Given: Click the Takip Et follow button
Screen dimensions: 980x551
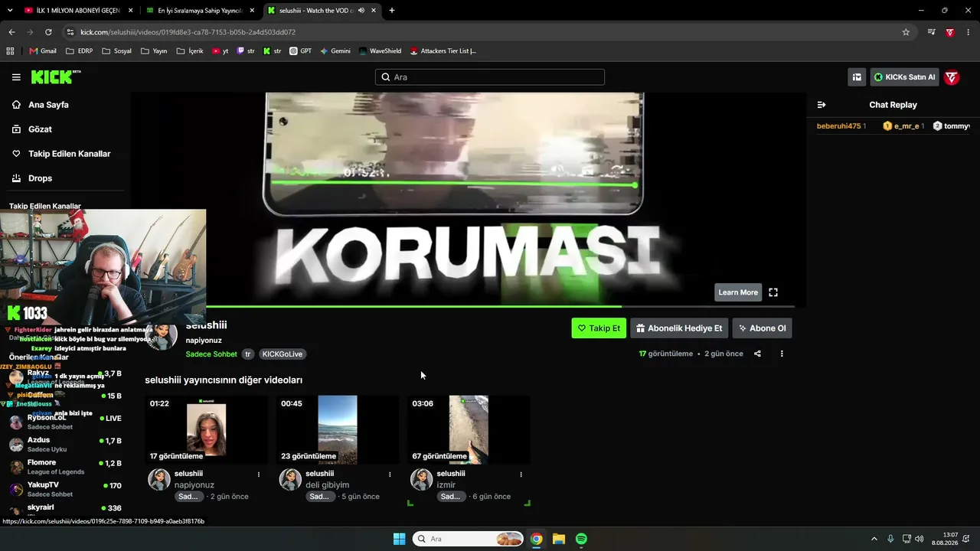Looking at the screenshot, I should 599,328.
